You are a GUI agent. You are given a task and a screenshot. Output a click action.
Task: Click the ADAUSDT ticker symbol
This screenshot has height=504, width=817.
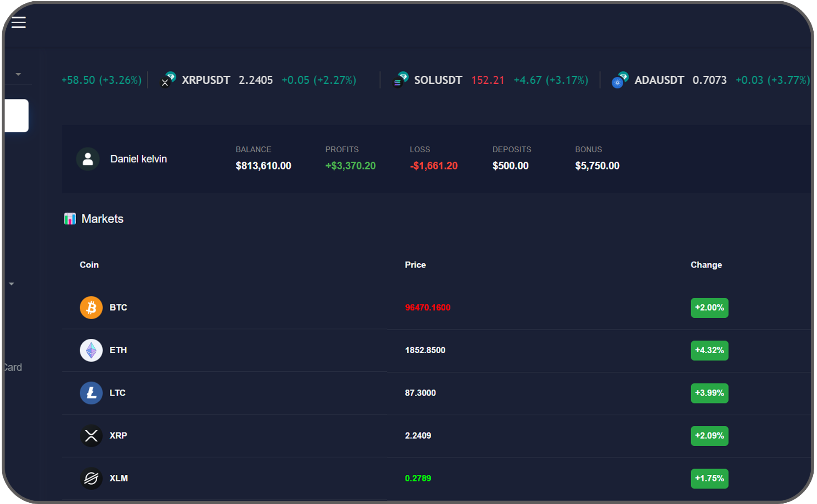click(x=659, y=80)
